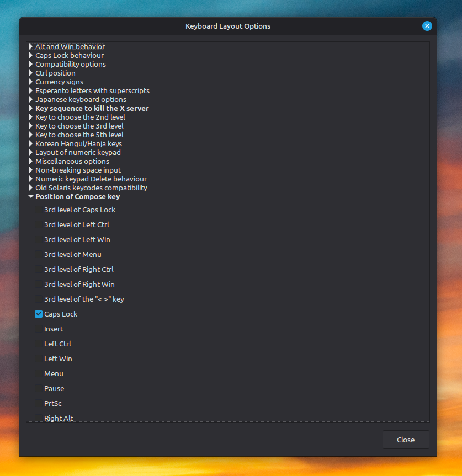Check the Pause option
Image resolution: width=462 pixels, height=476 pixels.
(x=38, y=388)
